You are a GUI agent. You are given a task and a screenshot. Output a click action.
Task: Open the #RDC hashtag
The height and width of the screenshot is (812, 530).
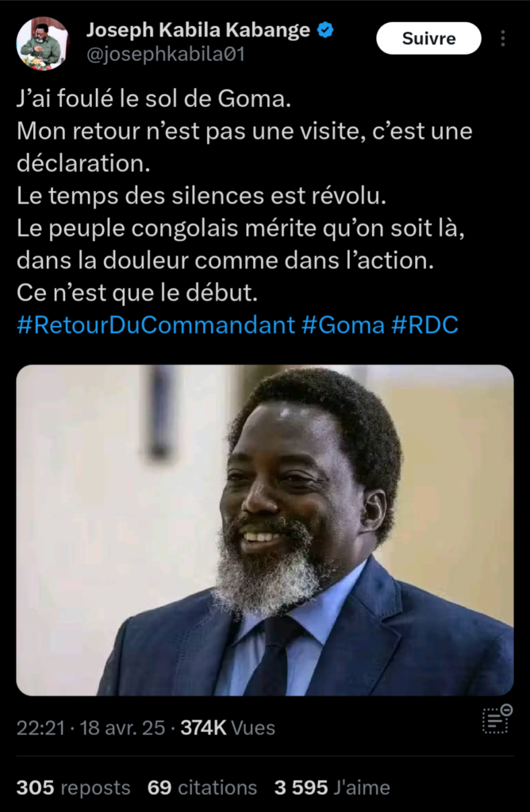click(424, 325)
